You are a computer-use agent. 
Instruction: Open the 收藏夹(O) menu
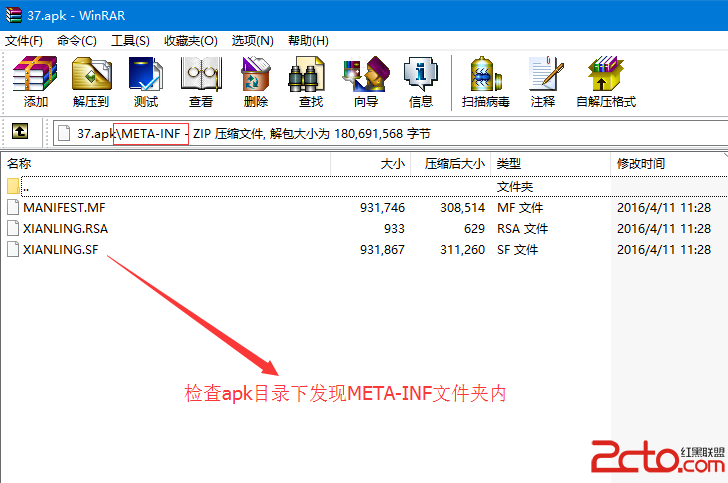[191, 41]
